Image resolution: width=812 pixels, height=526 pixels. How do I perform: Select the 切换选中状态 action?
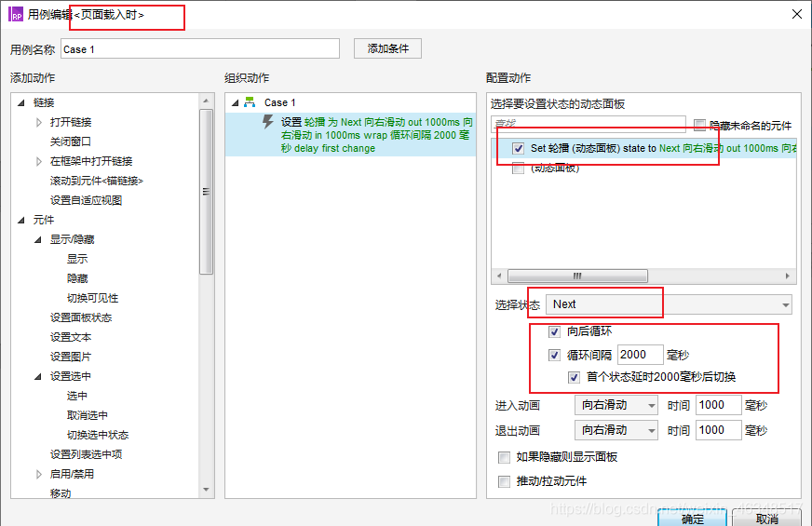(98, 435)
